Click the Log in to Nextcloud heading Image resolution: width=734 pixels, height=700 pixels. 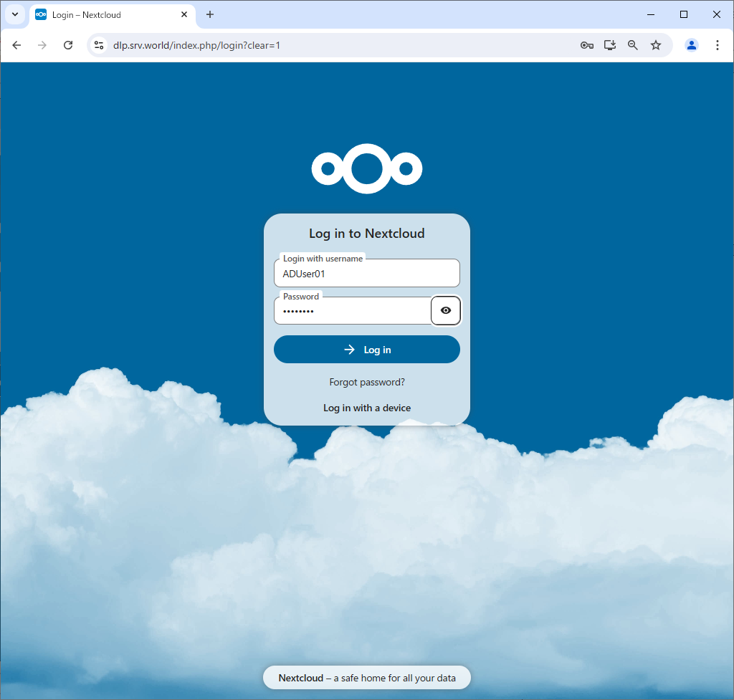366,233
